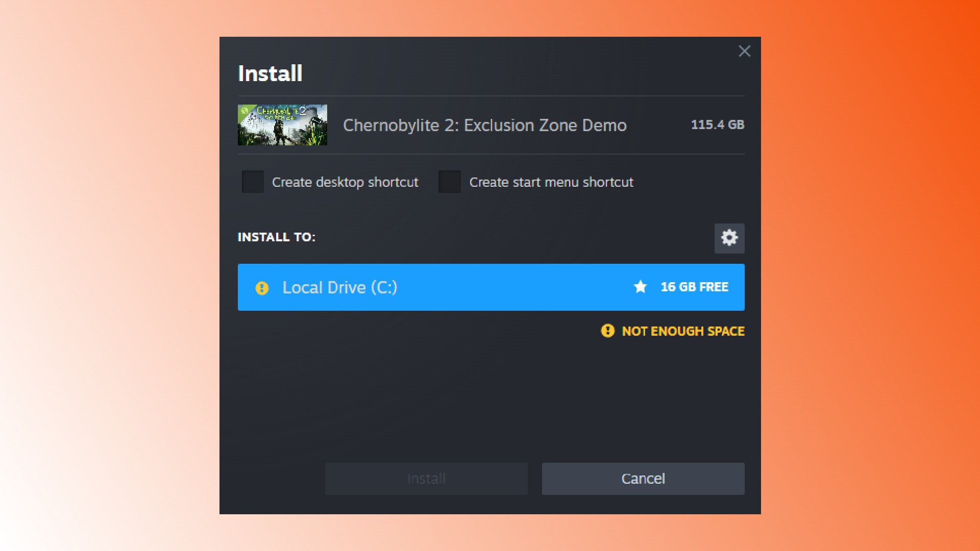The width and height of the screenshot is (980, 551).
Task: Click the Cancel button
Action: 643,479
